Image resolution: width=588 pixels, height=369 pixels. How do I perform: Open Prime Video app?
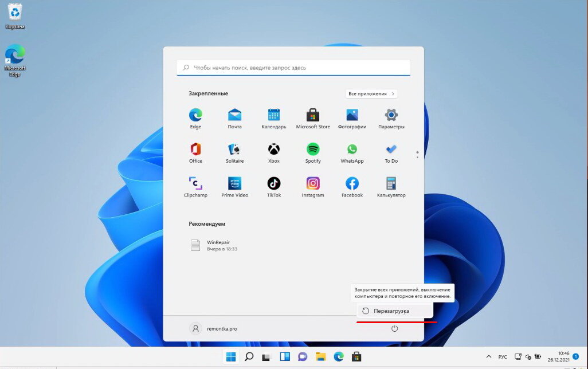coord(234,187)
